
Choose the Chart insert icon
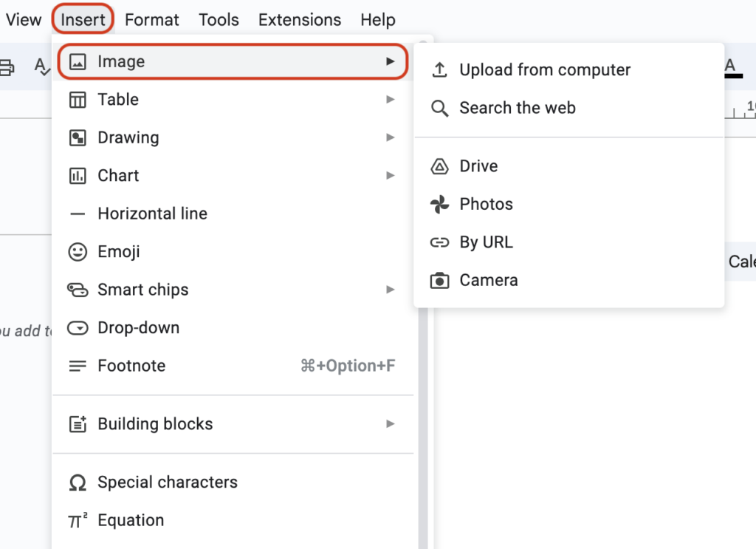point(78,175)
